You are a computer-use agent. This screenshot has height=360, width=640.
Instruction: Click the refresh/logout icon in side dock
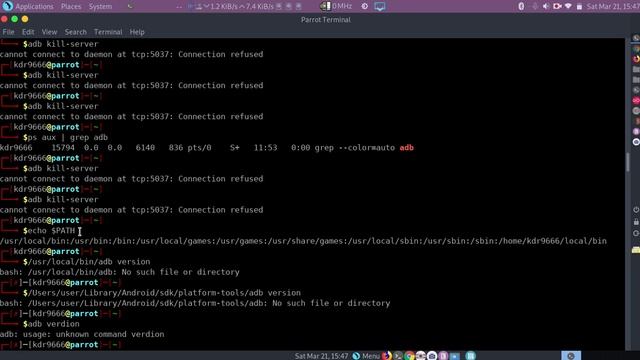[636, 233]
